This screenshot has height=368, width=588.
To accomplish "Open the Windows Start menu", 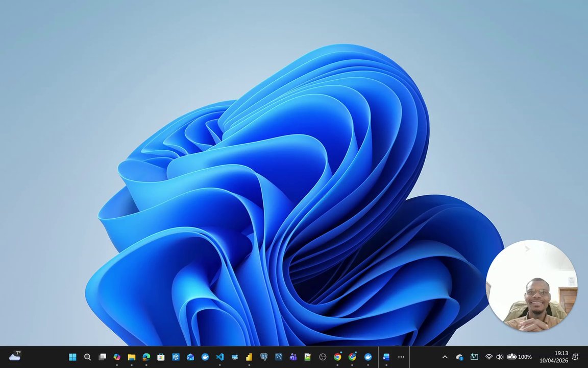I will pyautogui.click(x=73, y=357).
